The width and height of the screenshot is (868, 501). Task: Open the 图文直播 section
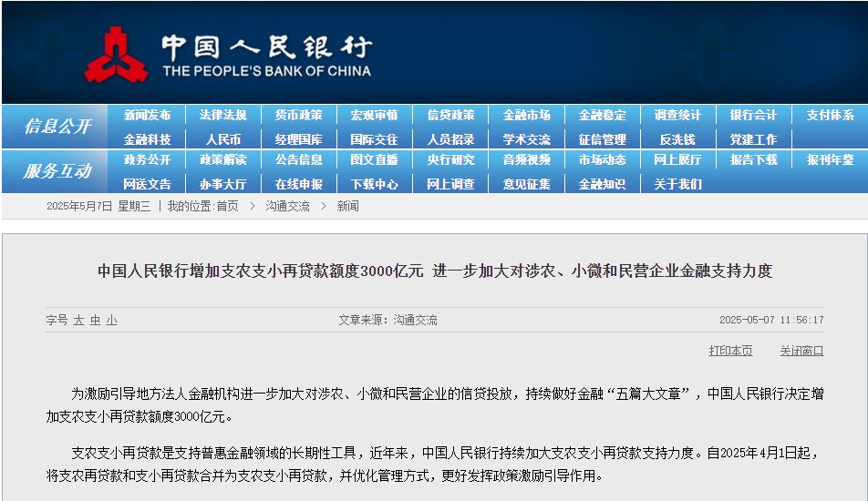pos(374,159)
